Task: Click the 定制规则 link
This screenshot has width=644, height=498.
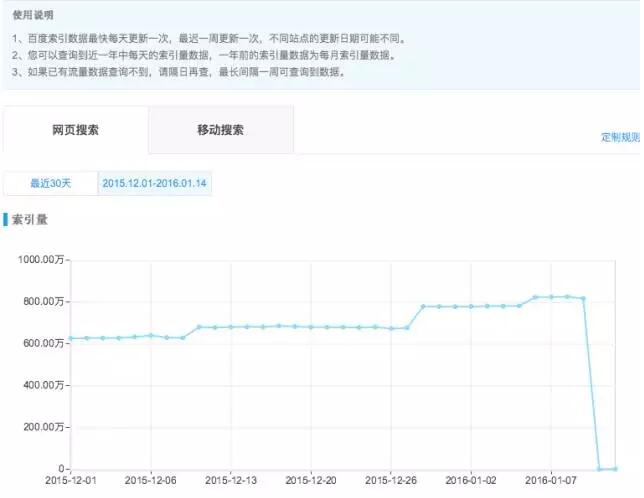Action: 620,137
